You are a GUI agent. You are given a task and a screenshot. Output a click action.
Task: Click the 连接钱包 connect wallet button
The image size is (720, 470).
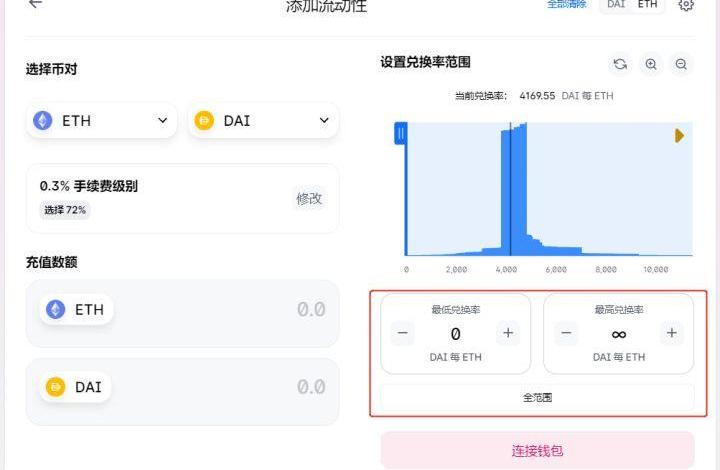coord(537,451)
